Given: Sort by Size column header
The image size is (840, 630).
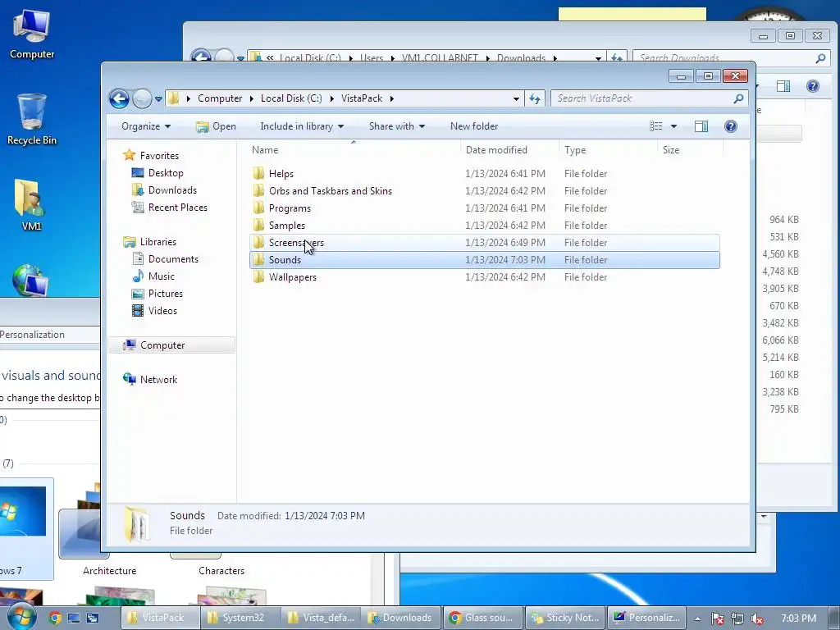Looking at the screenshot, I should coord(689,150).
